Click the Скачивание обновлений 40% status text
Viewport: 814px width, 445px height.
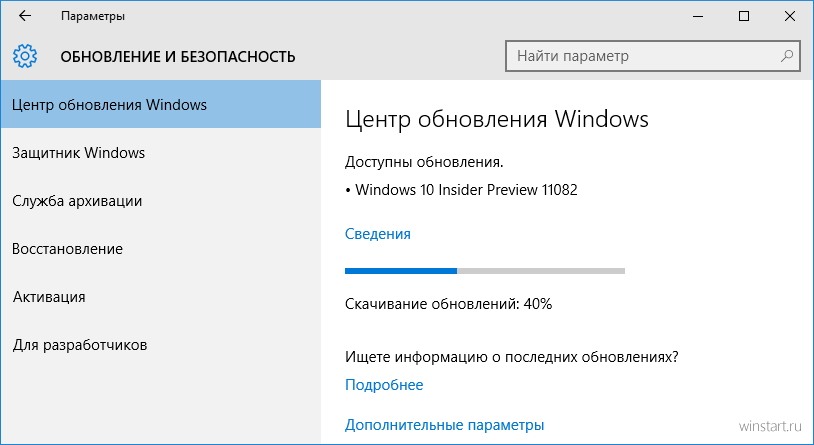pos(449,304)
